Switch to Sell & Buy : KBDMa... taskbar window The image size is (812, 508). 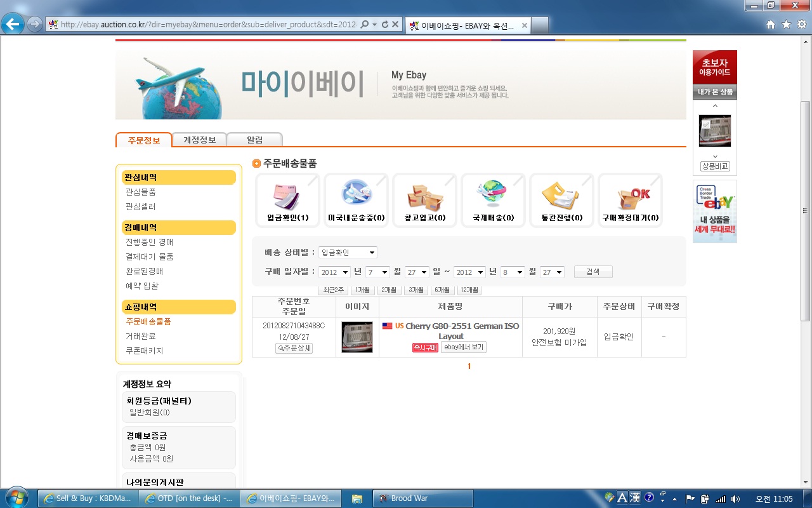coord(88,498)
